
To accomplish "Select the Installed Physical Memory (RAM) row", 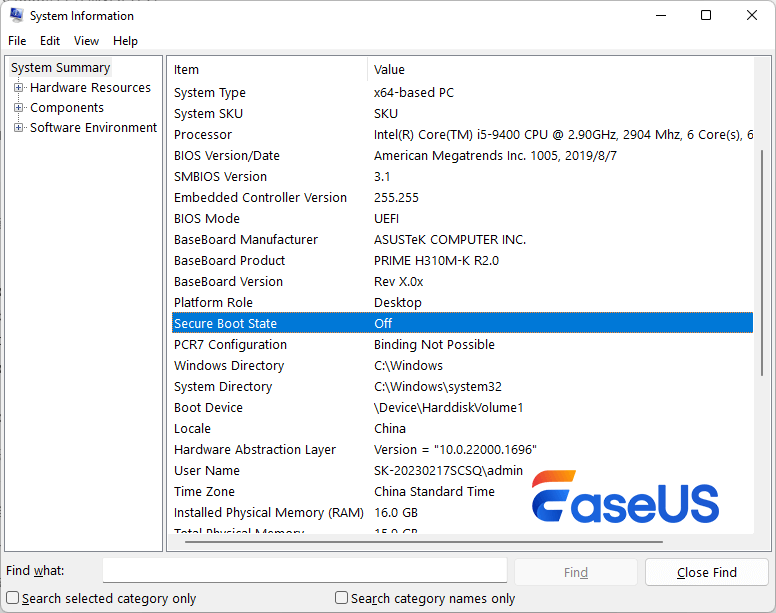I will tap(462, 513).
